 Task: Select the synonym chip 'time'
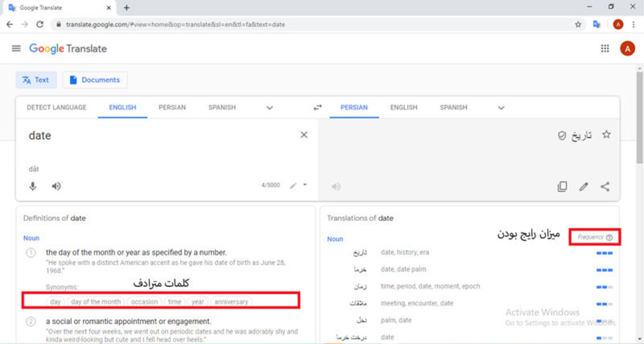click(174, 302)
